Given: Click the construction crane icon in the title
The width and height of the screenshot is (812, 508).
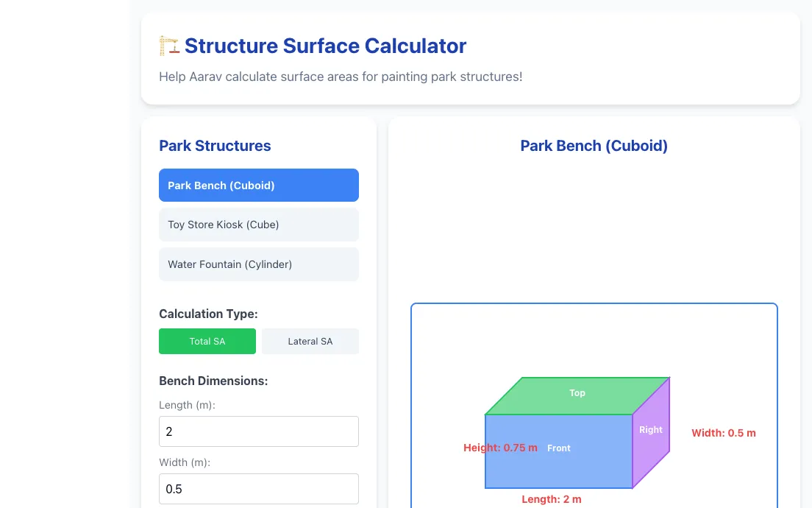Looking at the screenshot, I should 169,46.
